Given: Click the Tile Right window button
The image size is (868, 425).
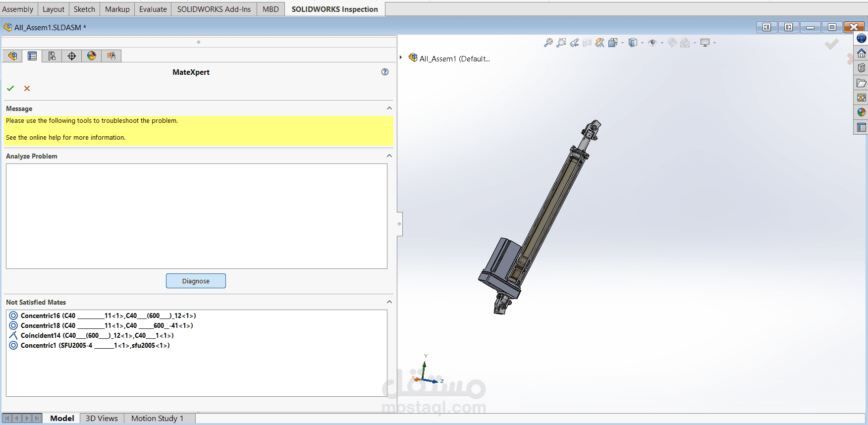Looking at the screenshot, I should pos(788,27).
